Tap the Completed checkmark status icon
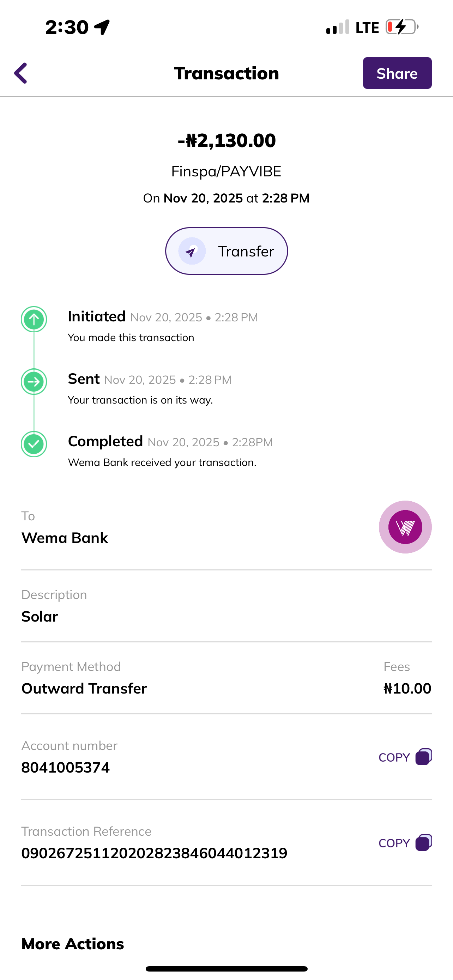The image size is (453, 980). [34, 444]
